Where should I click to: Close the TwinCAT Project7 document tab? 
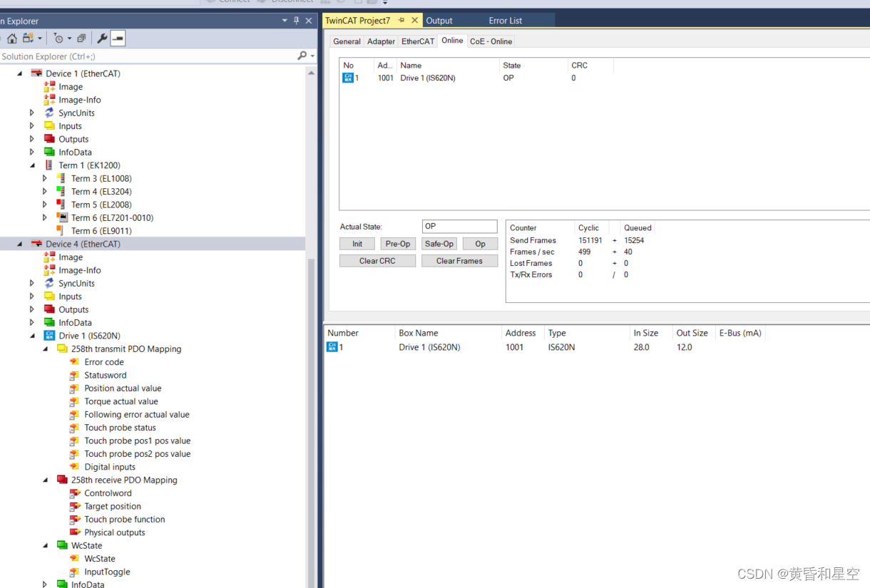(x=414, y=21)
